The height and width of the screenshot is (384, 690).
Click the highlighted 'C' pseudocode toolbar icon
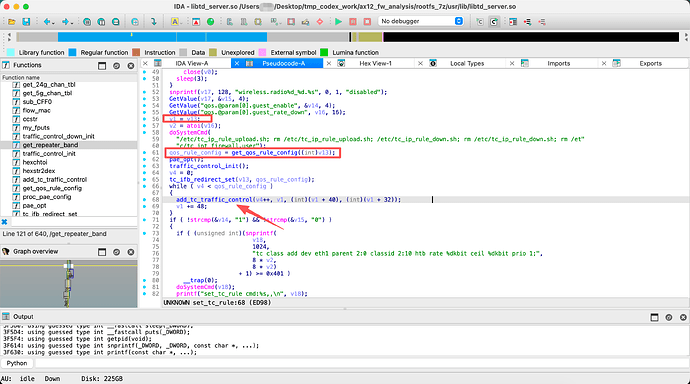494,22
